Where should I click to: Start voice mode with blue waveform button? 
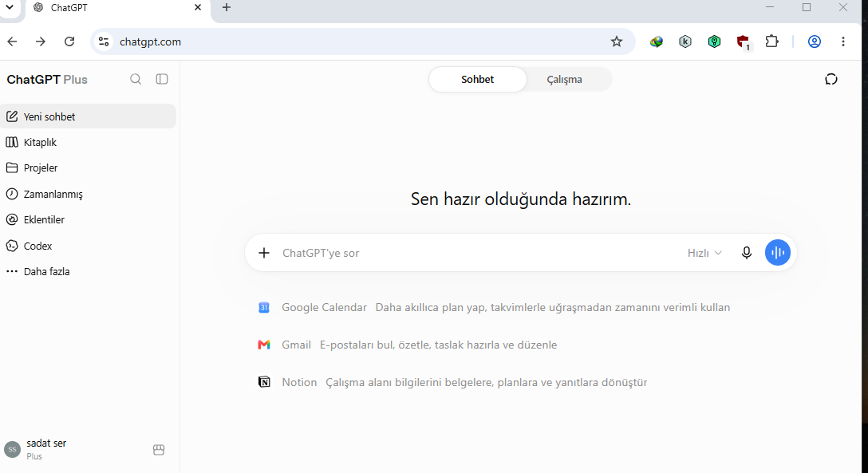point(778,253)
